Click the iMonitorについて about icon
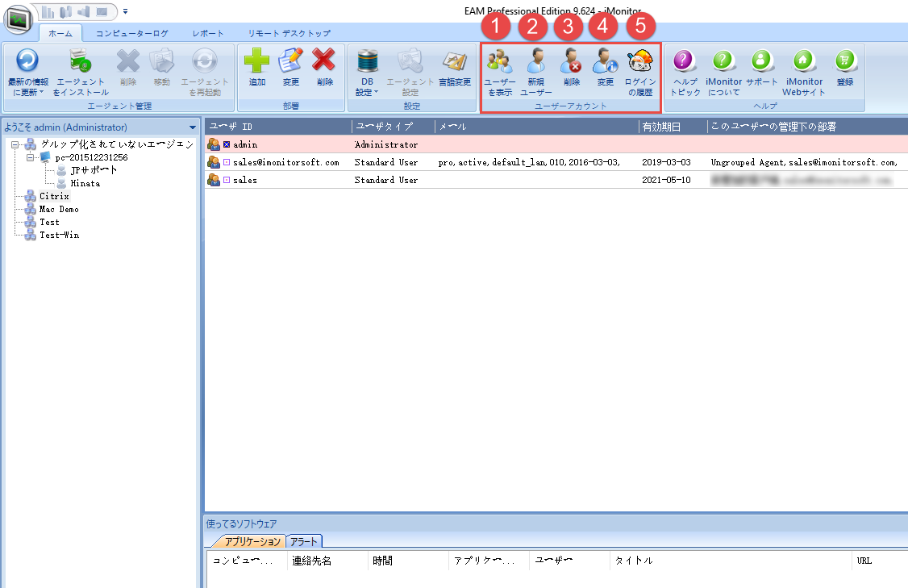Viewport: 908px width, 588px height. 723,60
